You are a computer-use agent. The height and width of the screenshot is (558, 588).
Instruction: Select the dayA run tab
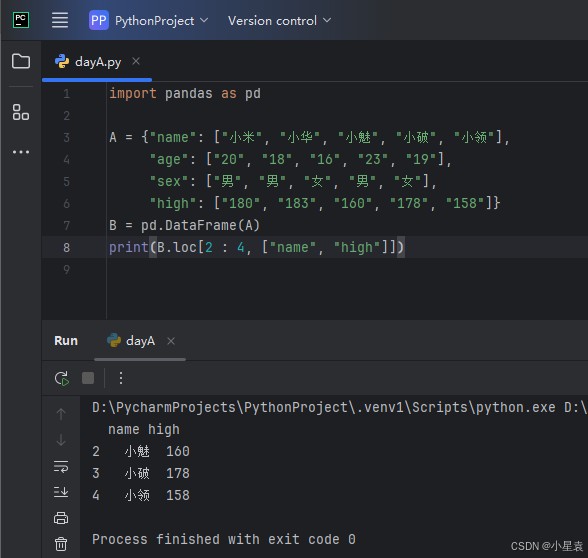(x=131, y=341)
